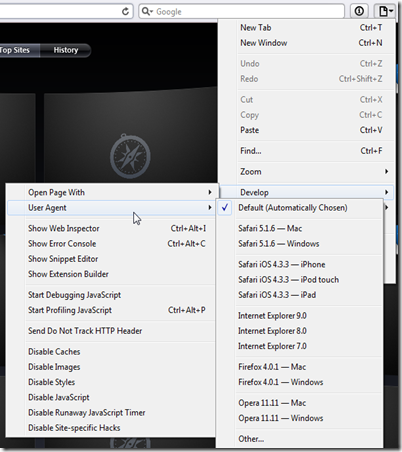The width and height of the screenshot is (402, 452).
Task: Toggle Disable Styles option
Action: (112, 382)
